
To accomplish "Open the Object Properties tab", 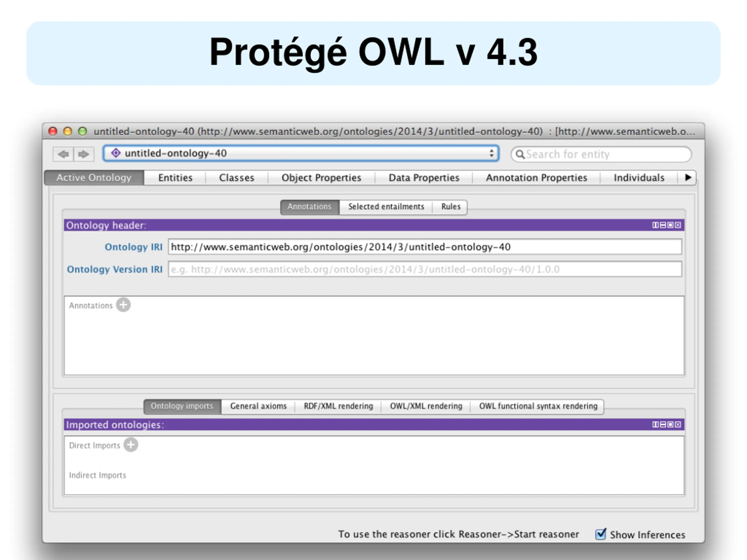I will 322,178.
